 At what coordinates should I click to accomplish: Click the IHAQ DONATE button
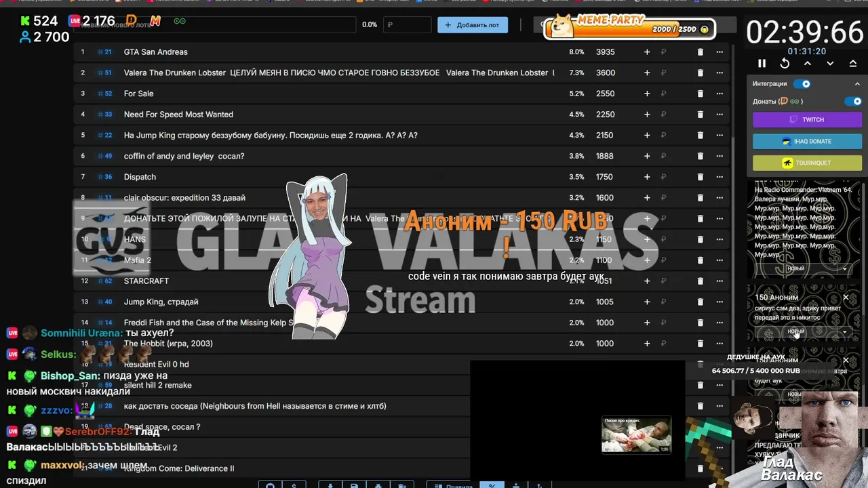pyautogui.click(x=807, y=141)
